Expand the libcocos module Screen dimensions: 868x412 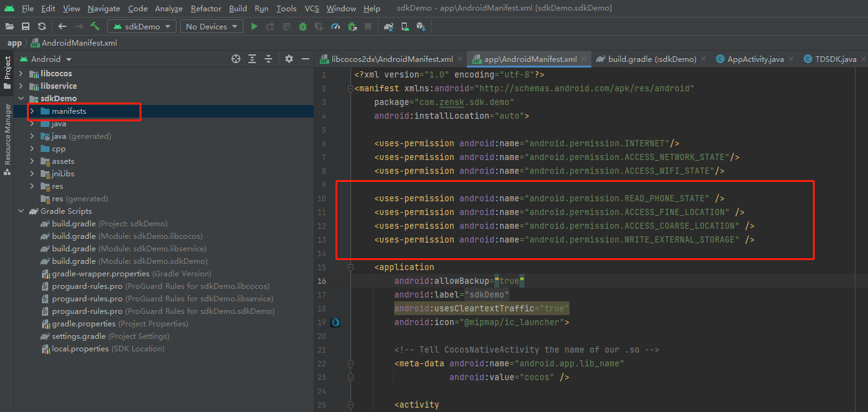click(x=21, y=74)
